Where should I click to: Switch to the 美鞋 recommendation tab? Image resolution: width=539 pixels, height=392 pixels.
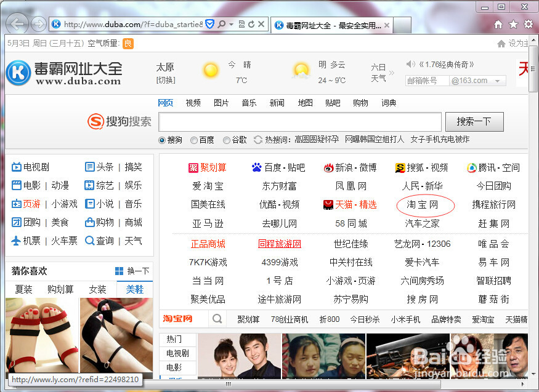pos(134,289)
